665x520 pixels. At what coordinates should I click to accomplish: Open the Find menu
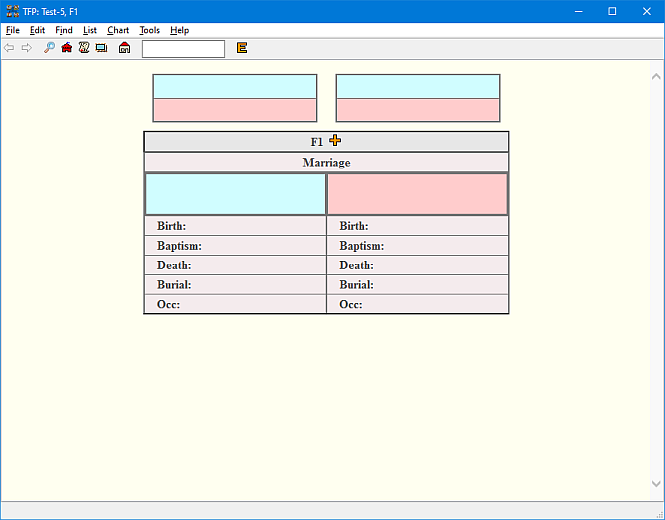(x=64, y=30)
